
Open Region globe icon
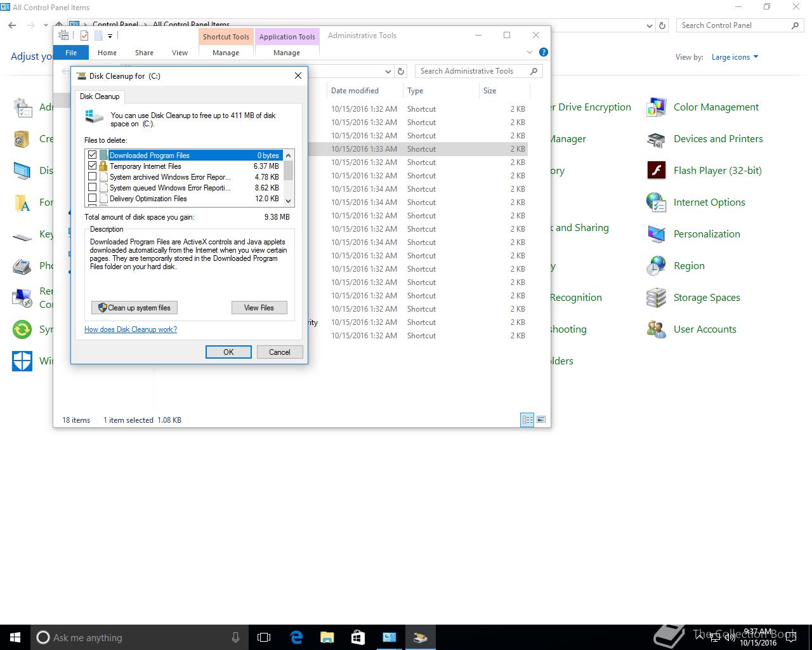point(656,266)
